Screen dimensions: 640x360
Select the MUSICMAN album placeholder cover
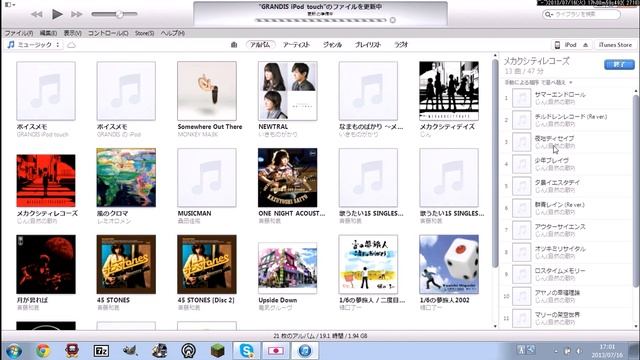click(207, 178)
